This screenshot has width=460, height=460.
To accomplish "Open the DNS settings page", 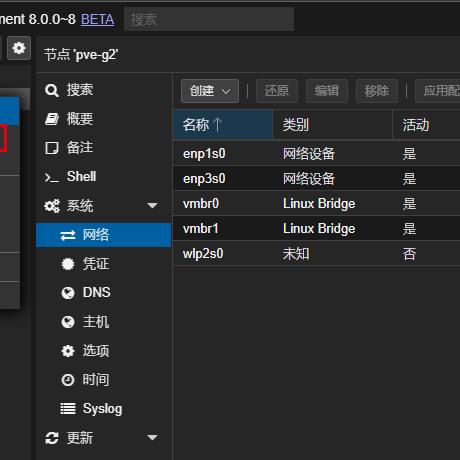I will (104, 293).
